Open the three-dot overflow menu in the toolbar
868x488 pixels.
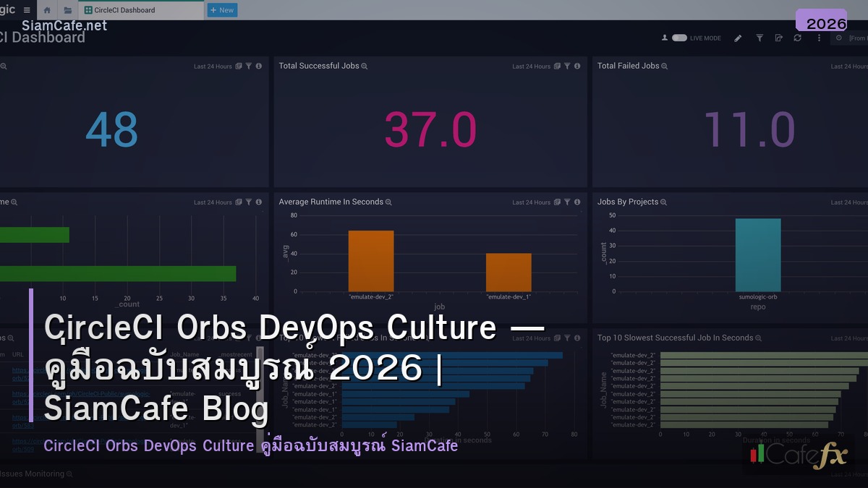coord(819,38)
